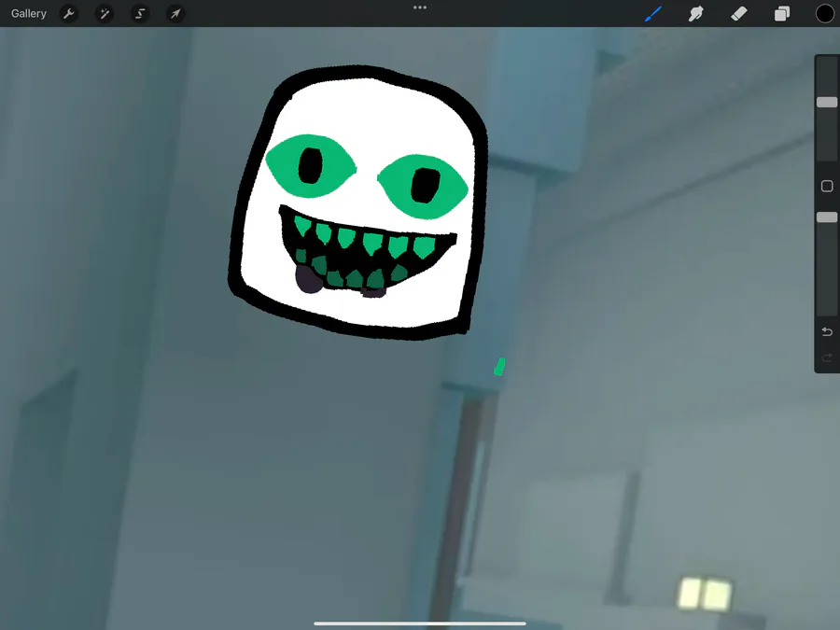This screenshot has height=630, width=840.
Task: Open the Adjustments magic wand menu
Action: click(x=105, y=13)
